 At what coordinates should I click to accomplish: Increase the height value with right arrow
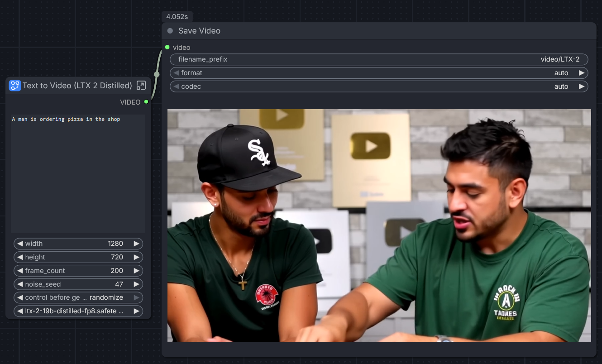click(x=136, y=257)
